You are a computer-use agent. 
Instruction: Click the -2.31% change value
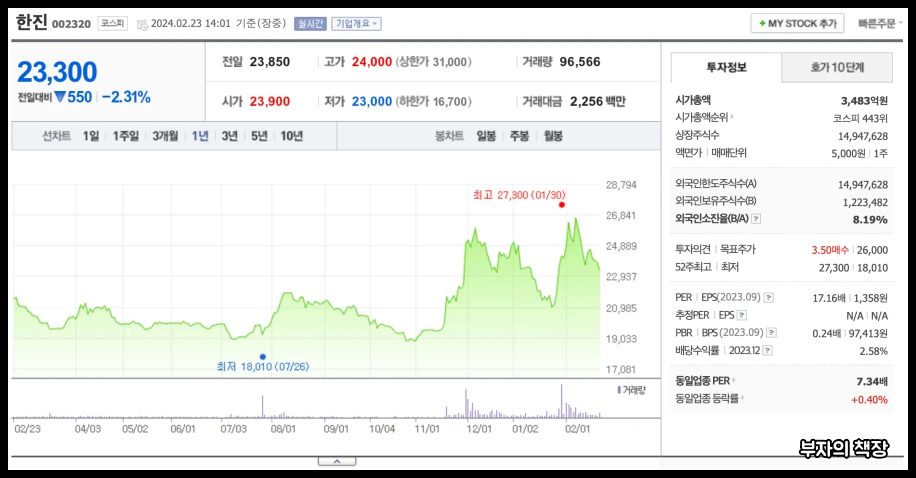pos(126,98)
